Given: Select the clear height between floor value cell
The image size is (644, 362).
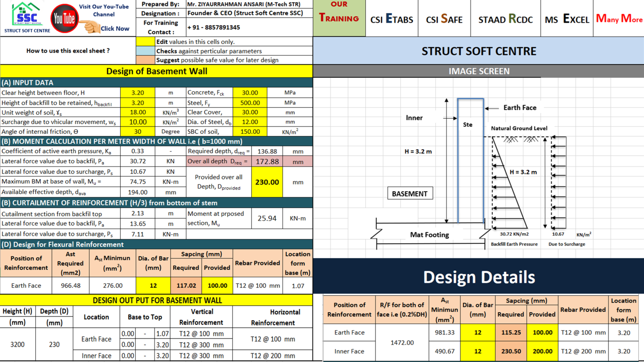Looking at the screenshot, I should pos(137,93).
